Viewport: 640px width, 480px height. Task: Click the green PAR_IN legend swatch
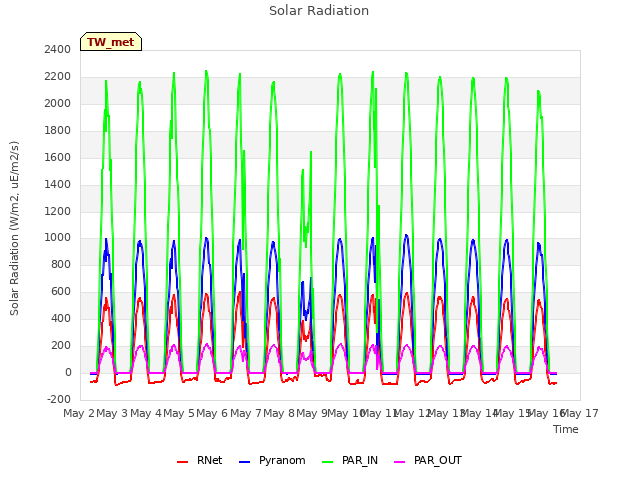click(x=328, y=462)
